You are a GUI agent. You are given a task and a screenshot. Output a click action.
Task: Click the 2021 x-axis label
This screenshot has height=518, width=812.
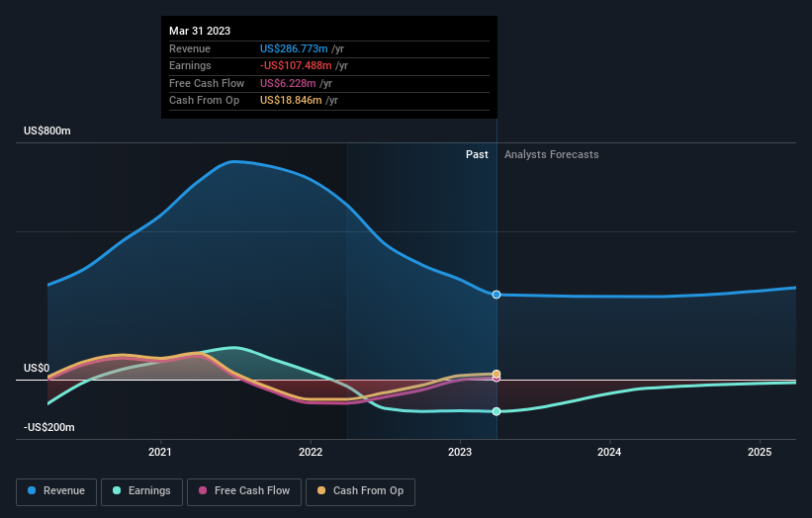click(160, 452)
